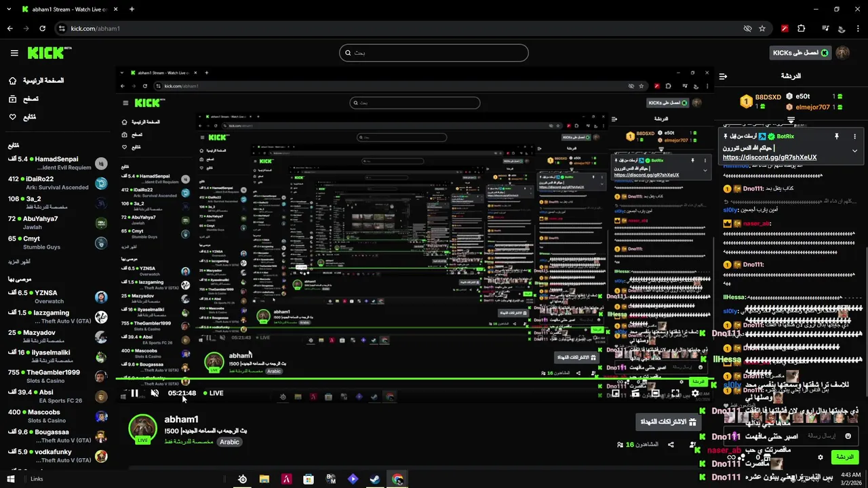This screenshot has height=488, width=868.
Task: Open Absi EA Sports FC channel
Action: pyautogui.click(x=58, y=396)
